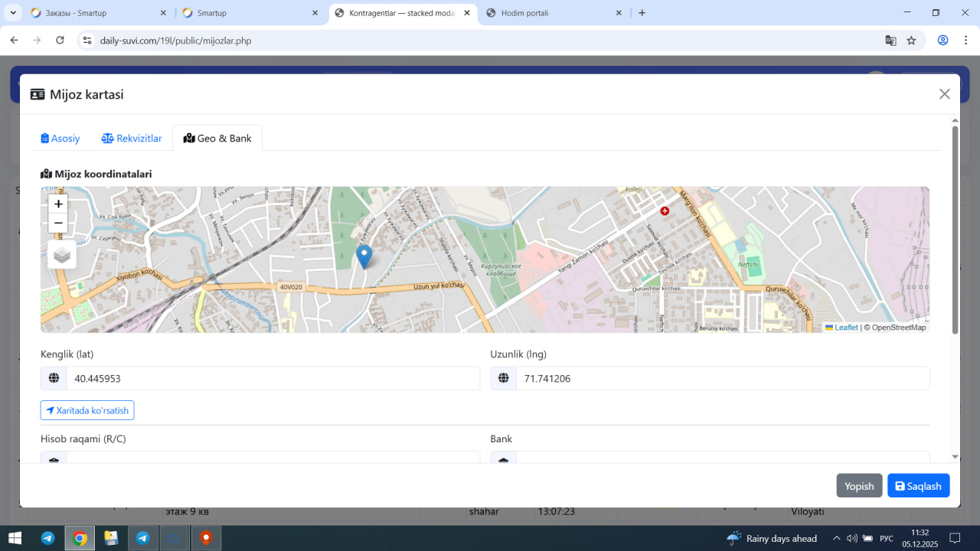This screenshot has width=980, height=551.
Task: Click the Chrome translate page icon
Action: pyautogui.click(x=890, y=41)
